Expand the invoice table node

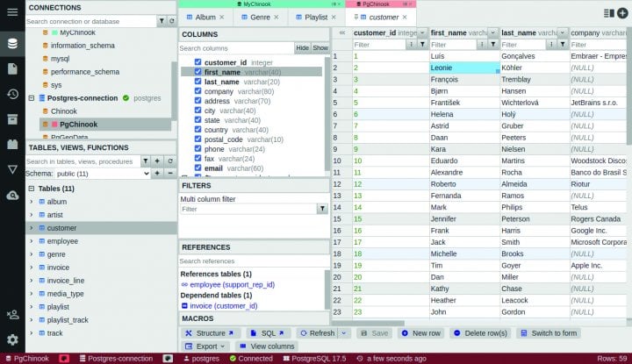point(32,268)
